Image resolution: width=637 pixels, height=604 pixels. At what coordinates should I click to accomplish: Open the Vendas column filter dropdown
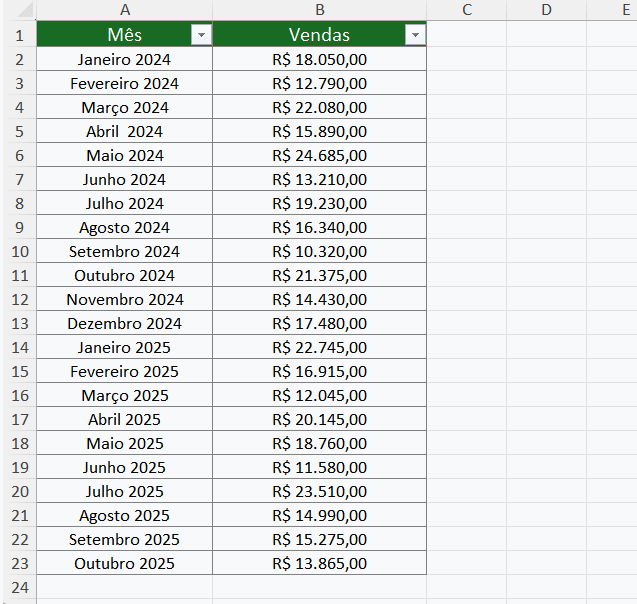coord(415,35)
